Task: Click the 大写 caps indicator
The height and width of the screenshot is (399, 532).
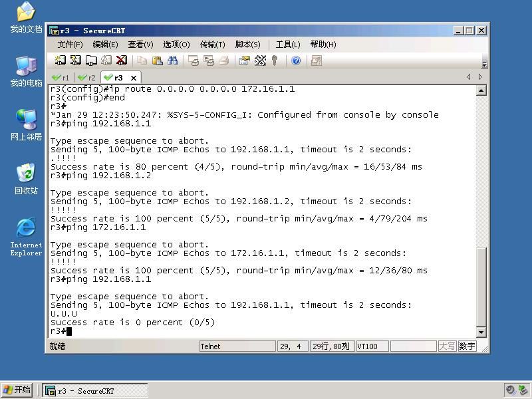Action: (x=447, y=346)
